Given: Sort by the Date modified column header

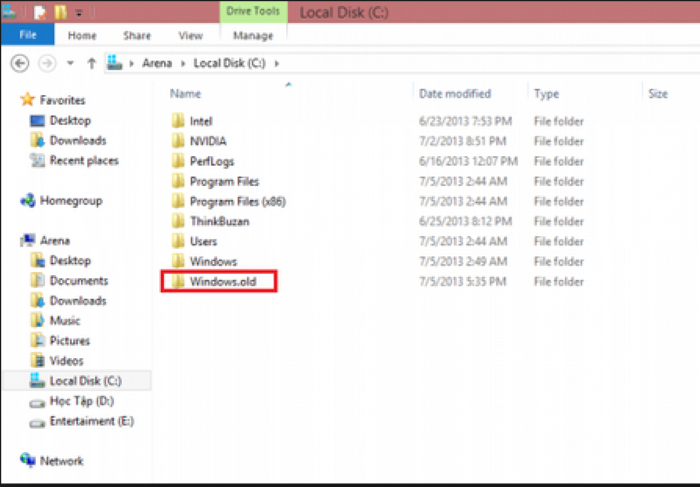Looking at the screenshot, I should click(455, 94).
